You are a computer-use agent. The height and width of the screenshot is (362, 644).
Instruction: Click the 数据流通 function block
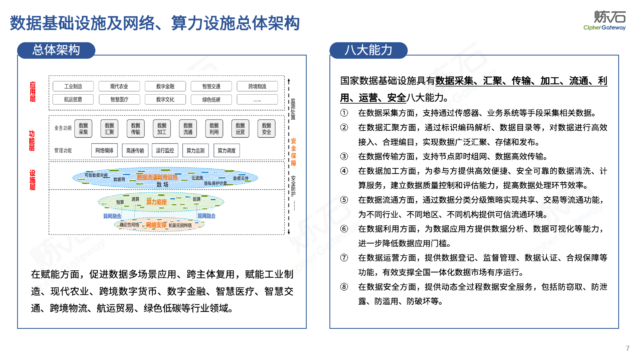[188, 129]
